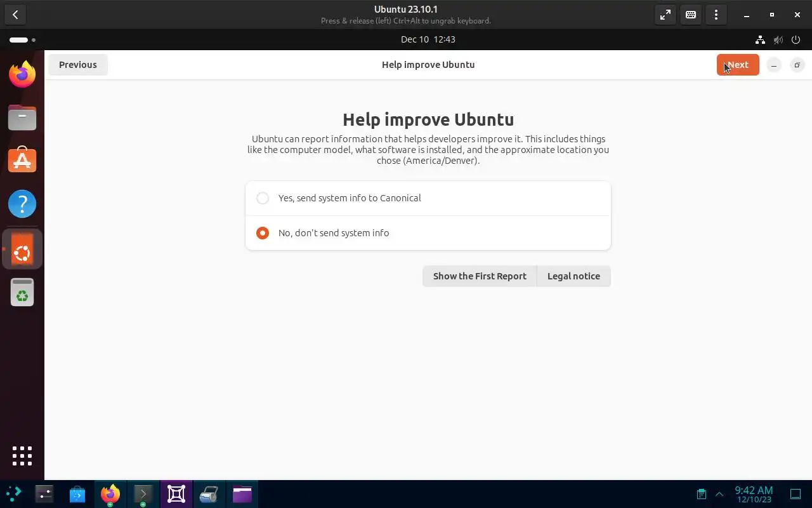Open the Help question mark icon
This screenshot has height=508, width=812.
point(22,204)
